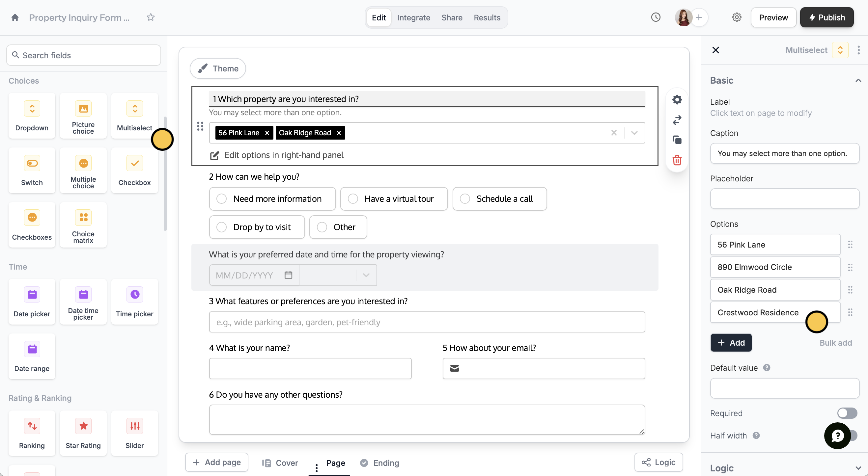Click the Search fields input

(84, 55)
